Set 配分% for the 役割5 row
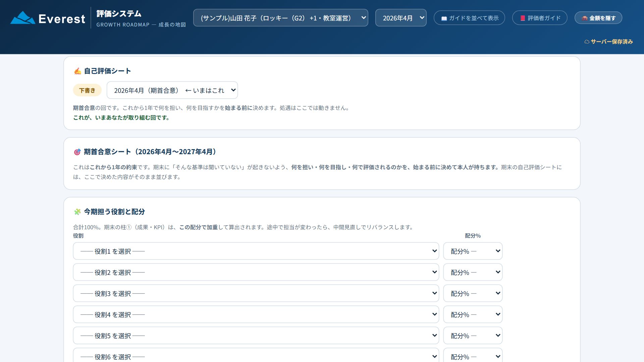 coord(473,336)
